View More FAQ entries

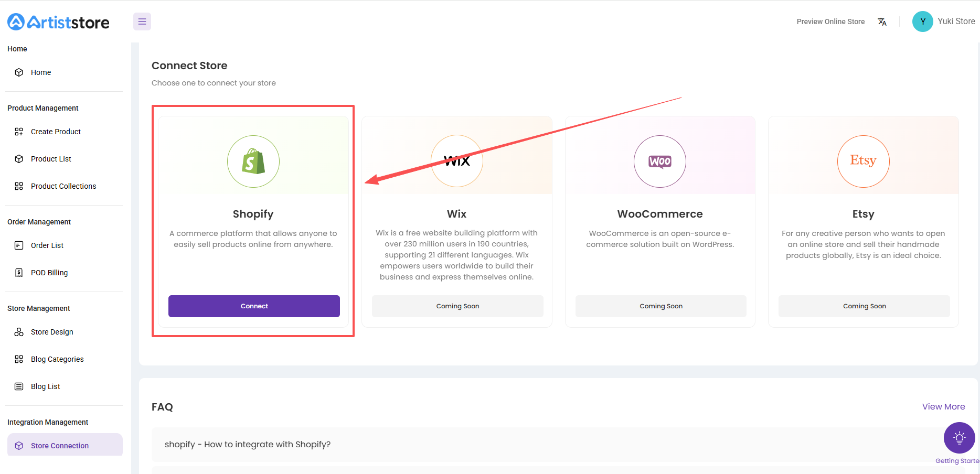click(943, 406)
